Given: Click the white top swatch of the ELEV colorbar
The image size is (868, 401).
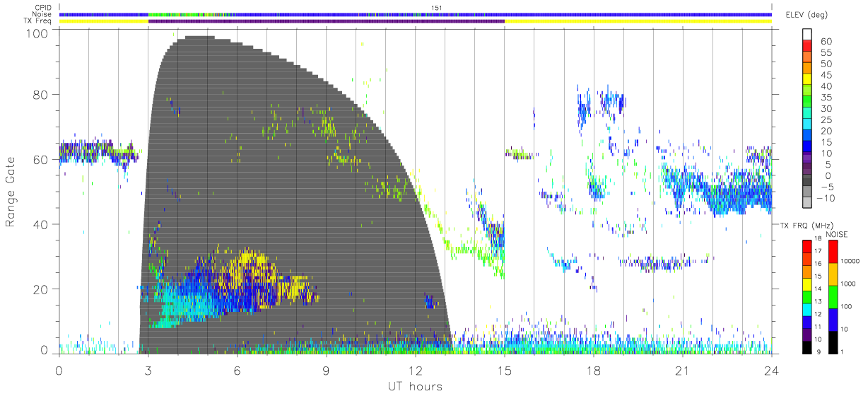Looking at the screenshot, I should pyautogui.click(x=807, y=35).
